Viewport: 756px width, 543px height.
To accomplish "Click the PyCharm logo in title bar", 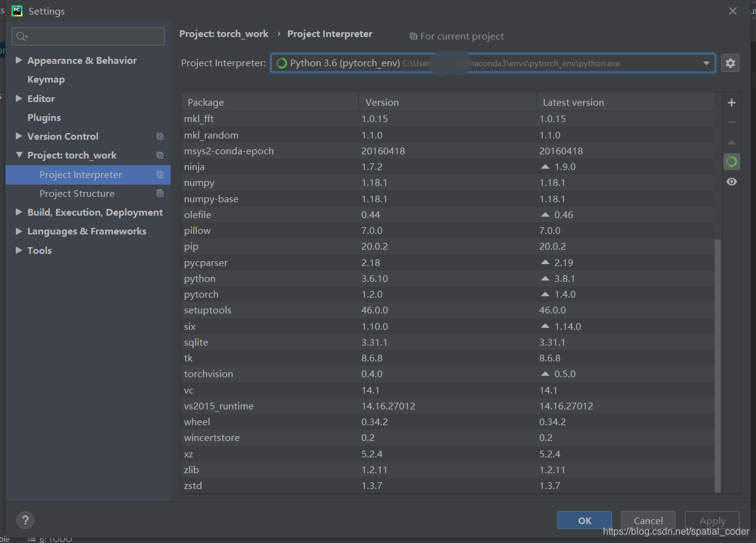I will pos(17,11).
